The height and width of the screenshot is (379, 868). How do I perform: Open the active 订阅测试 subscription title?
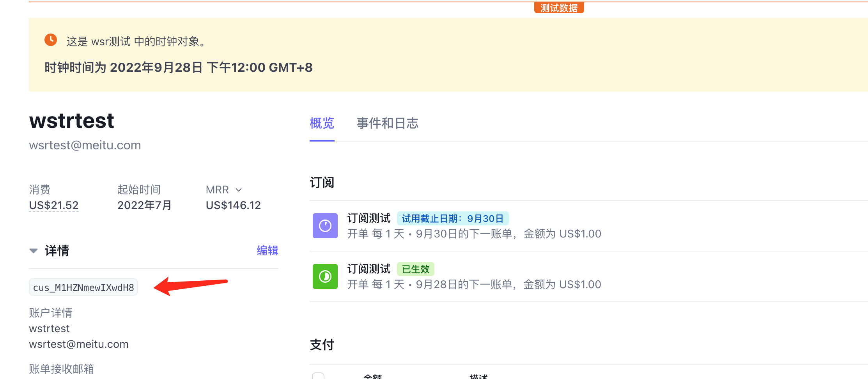[x=368, y=269]
